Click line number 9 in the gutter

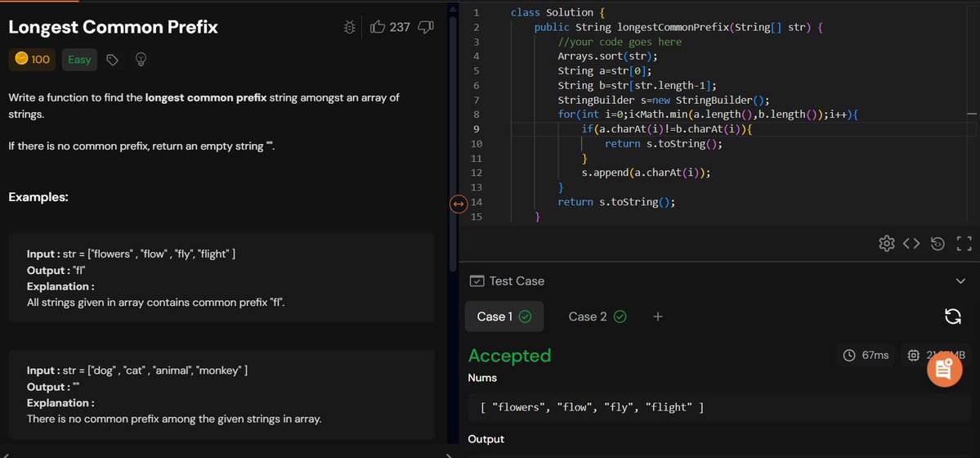pos(477,129)
